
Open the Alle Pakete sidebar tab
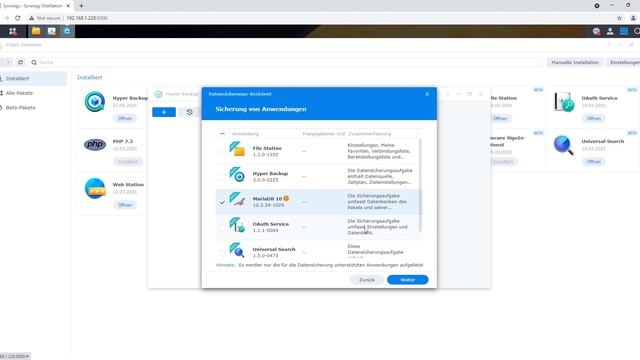click(33, 93)
